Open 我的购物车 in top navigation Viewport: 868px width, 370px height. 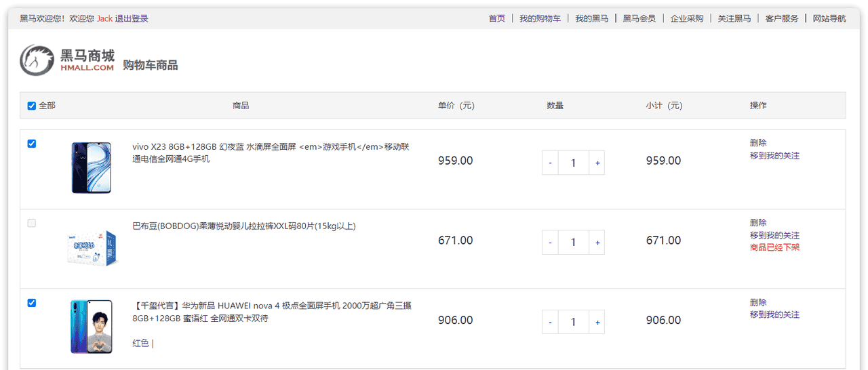pos(540,18)
